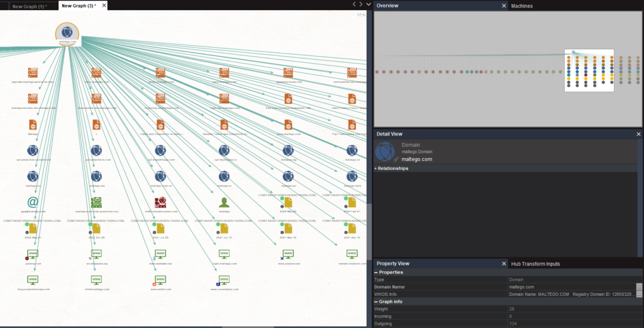This screenshot has width=644, height=328.
Task: Select the www.coursehero.com website entity
Action: point(223,280)
